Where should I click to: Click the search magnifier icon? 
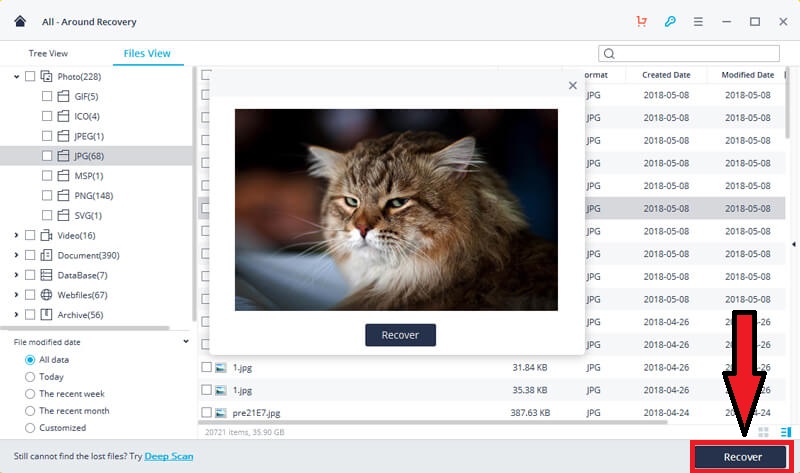[x=610, y=54]
